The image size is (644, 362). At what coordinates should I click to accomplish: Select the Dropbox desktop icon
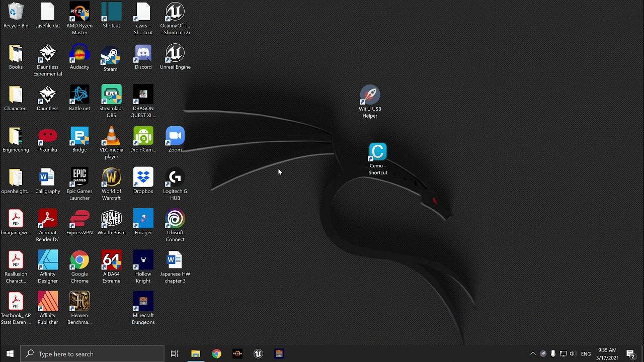tap(143, 181)
